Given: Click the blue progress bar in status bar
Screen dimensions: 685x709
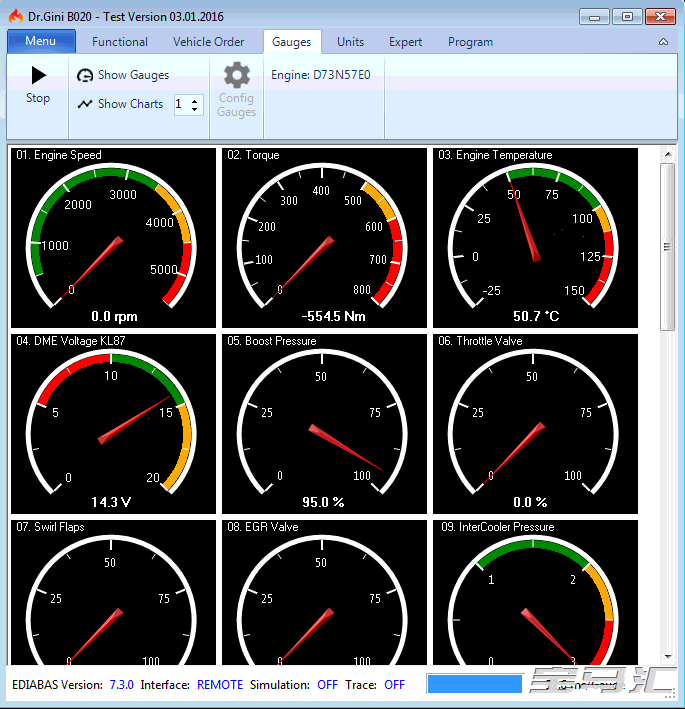Looking at the screenshot, I should pyautogui.click(x=474, y=684).
